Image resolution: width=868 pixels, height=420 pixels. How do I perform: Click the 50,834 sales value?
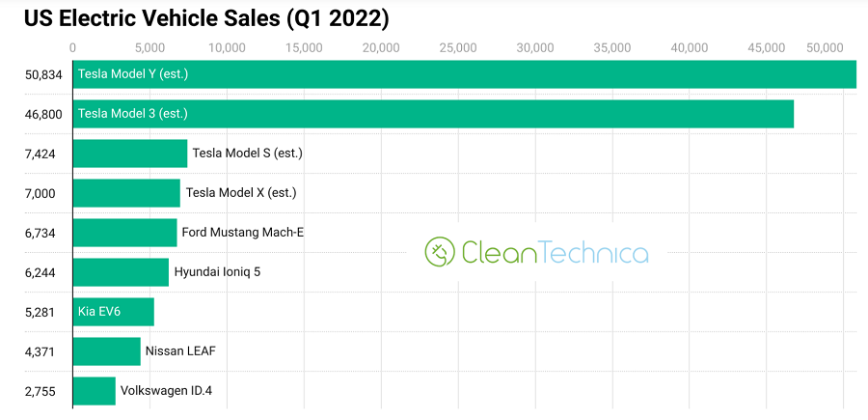point(41,74)
